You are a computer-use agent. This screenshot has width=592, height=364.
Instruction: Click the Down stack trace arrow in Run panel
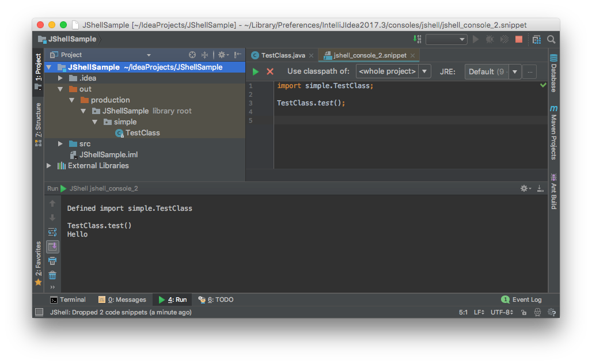click(52, 218)
